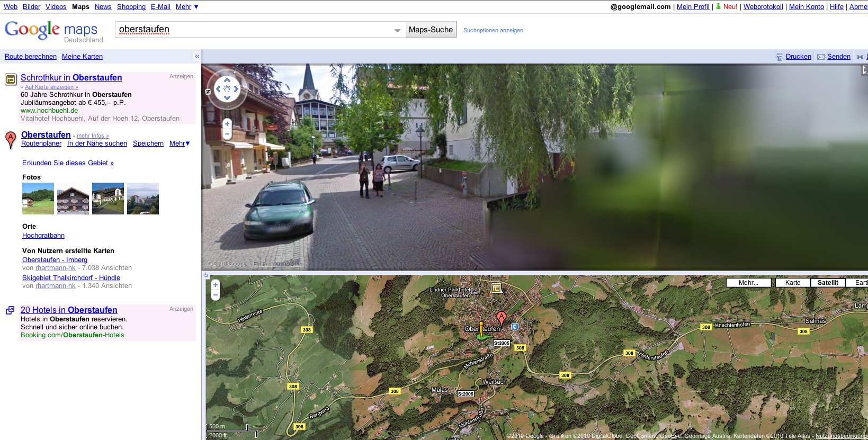
Task: Open Web in top navigation
Action: click(x=11, y=7)
